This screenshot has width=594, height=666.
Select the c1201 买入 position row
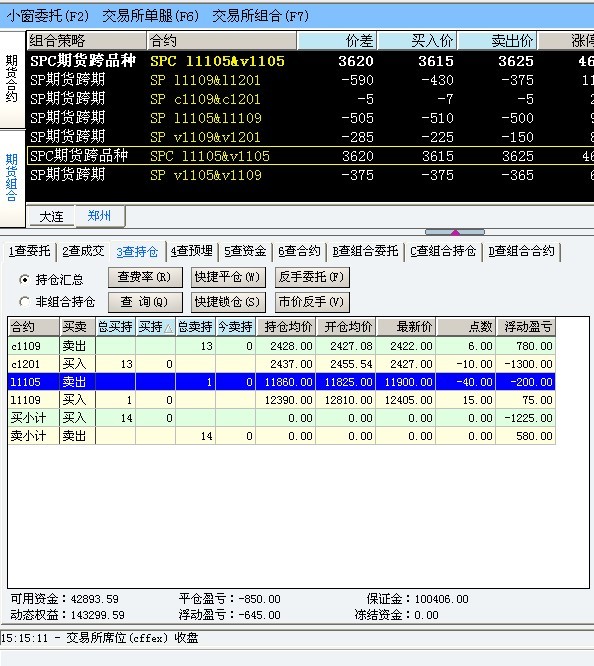tap(281, 364)
